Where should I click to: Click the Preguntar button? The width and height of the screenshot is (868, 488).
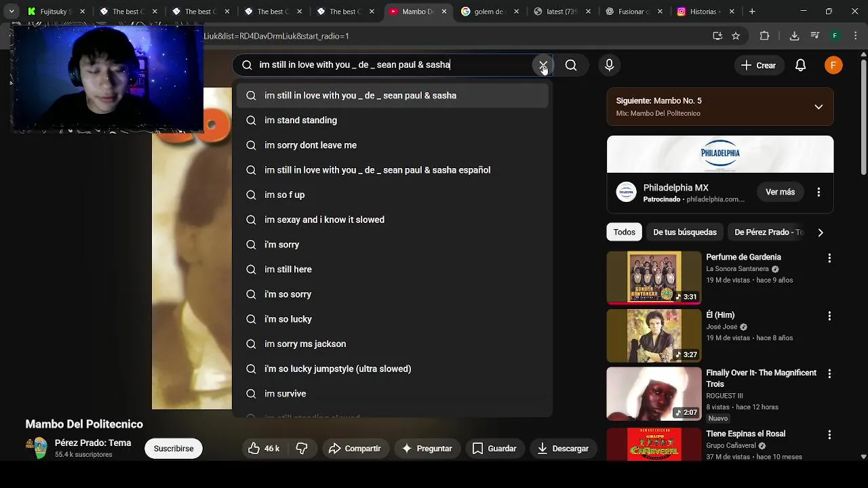[427, 449]
